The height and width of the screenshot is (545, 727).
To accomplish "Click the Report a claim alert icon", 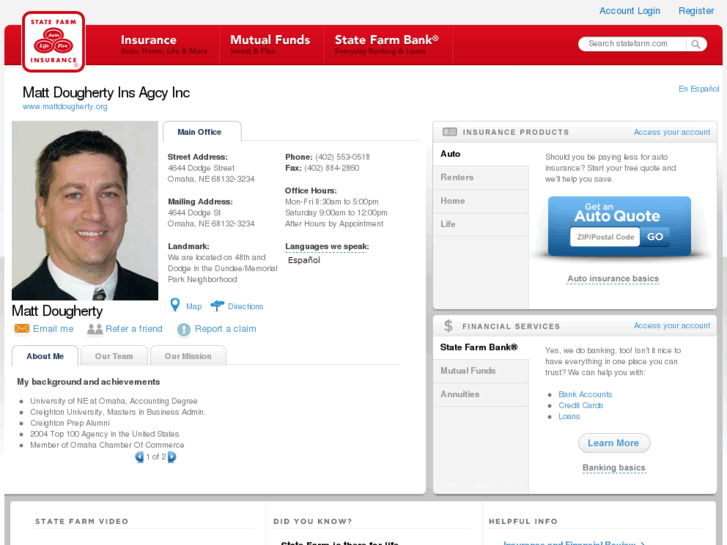I will pyautogui.click(x=184, y=329).
